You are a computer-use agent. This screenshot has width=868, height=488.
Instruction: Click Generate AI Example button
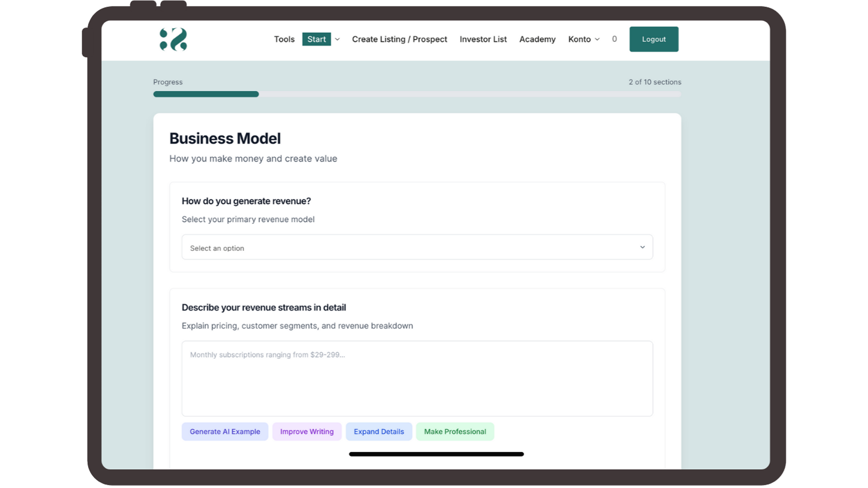click(225, 432)
